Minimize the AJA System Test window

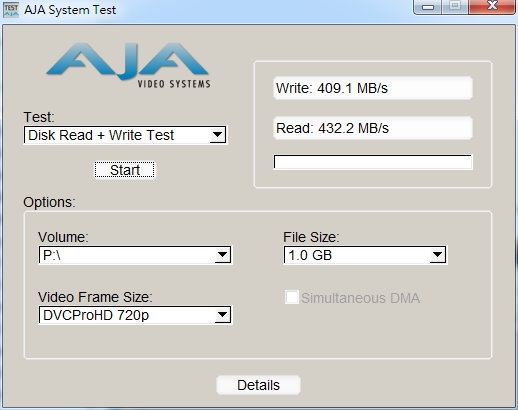427,7
